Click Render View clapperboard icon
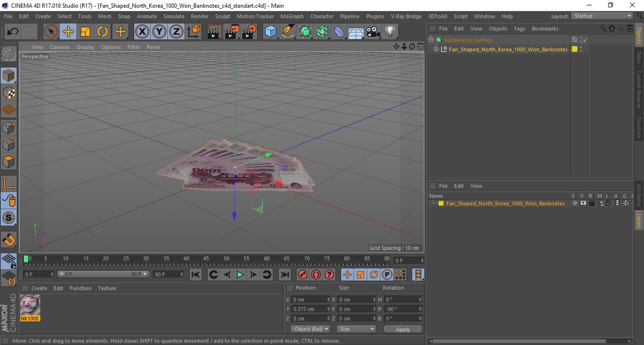This screenshot has height=345, width=644. tap(214, 32)
